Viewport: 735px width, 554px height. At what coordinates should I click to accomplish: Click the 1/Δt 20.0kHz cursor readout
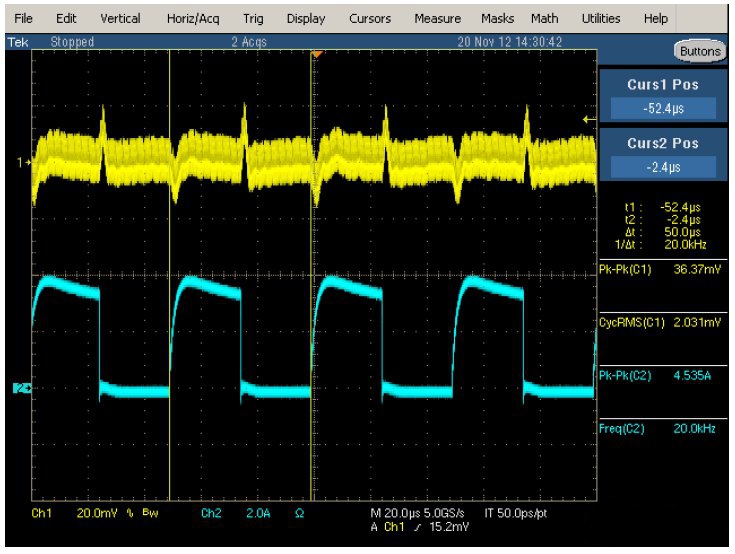coord(660,244)
